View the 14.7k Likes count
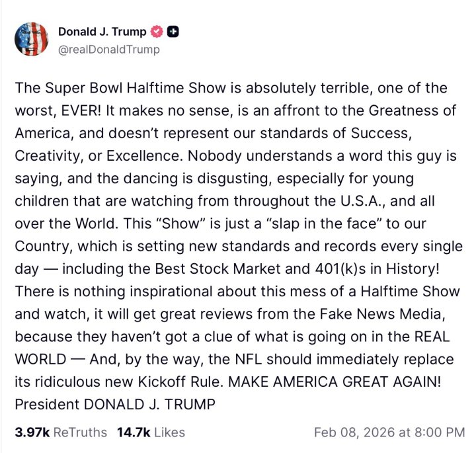The image size is (476, 453). pyautogui.click(x=132, y=432)
